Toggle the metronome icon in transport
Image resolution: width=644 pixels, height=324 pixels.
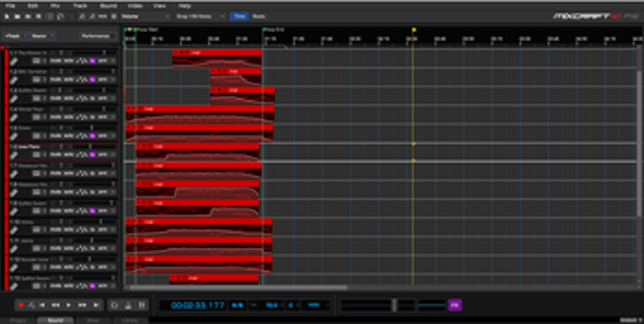pyautogui.click(x=128, y=306)
